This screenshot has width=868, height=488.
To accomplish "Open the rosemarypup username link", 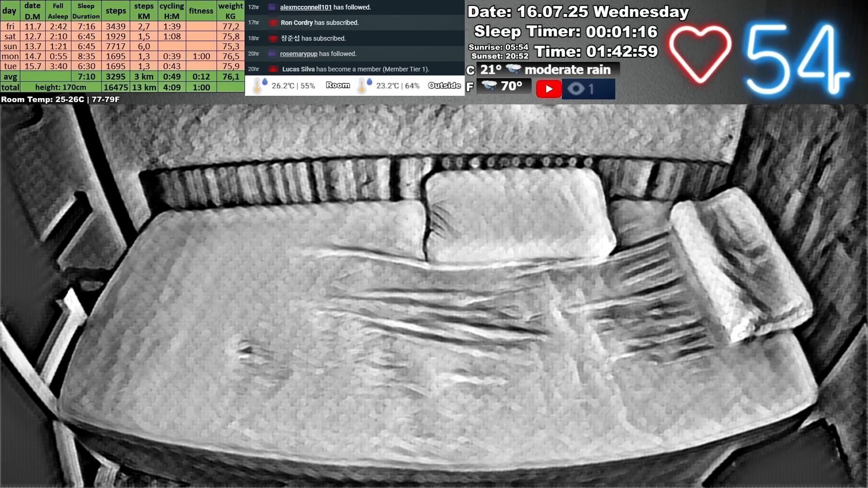I will click(298, 54).
